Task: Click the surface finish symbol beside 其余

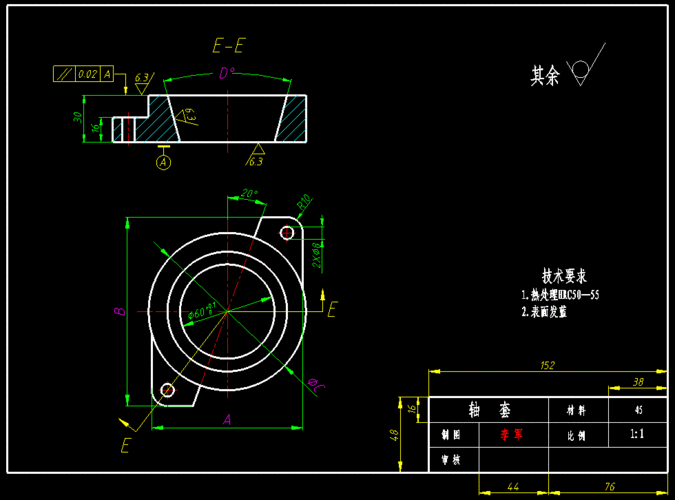Action: tap(578, 74)
